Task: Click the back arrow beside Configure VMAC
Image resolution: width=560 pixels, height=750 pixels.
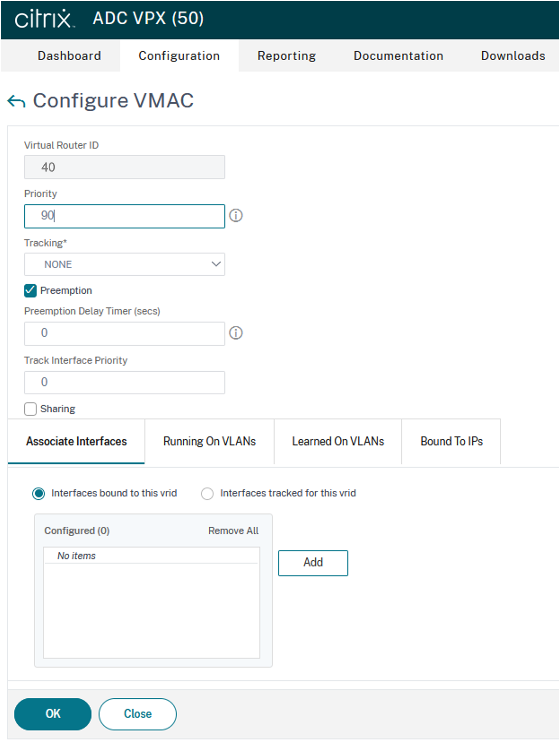Action: [16, 101]
